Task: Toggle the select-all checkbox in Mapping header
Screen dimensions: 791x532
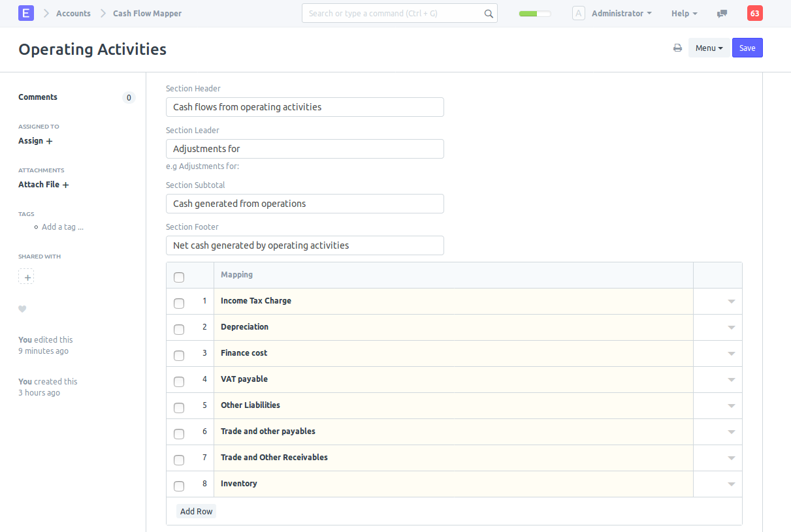Action: [179, 277]
